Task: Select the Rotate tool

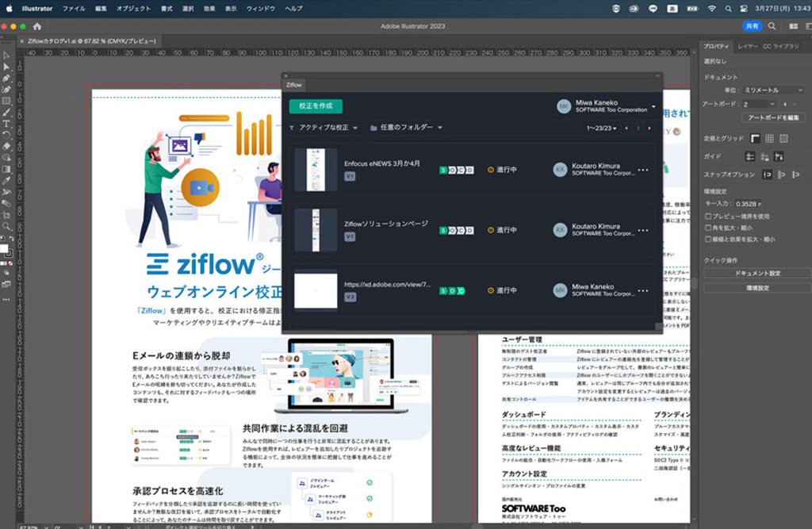Action: (6, 136)
